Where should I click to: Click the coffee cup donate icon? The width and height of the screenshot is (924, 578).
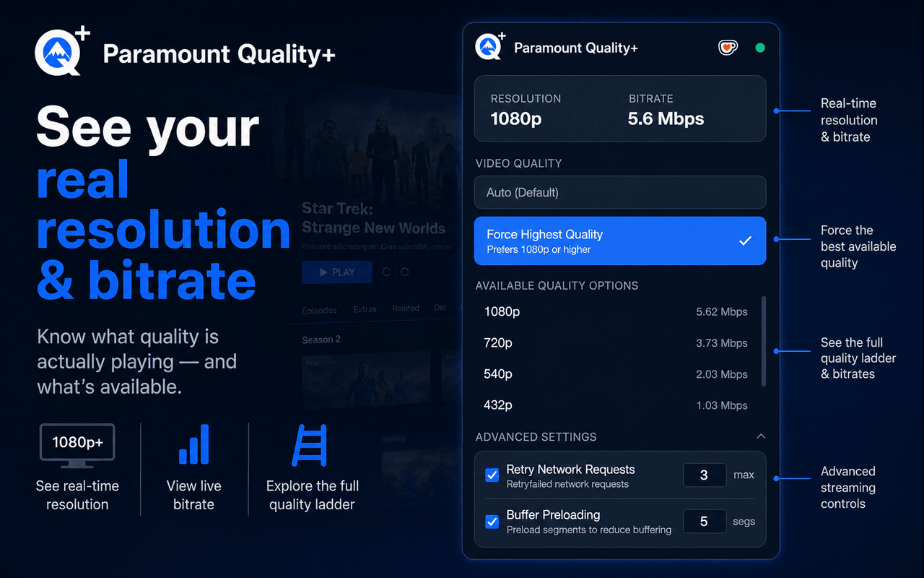[x=728, y=48]
